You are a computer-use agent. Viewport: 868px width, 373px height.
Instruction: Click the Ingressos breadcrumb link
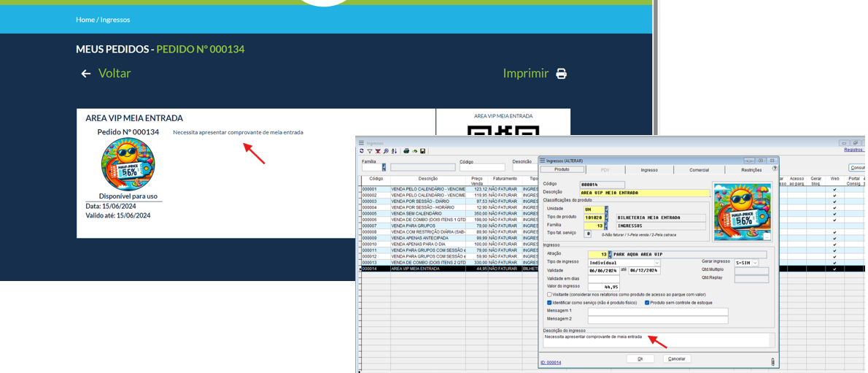115,20
